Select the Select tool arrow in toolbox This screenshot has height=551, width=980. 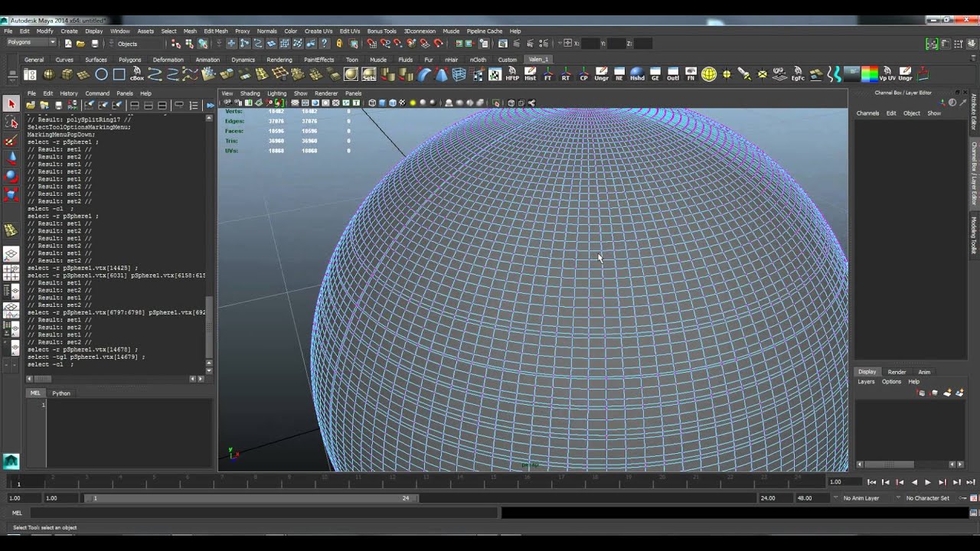[11, 104]
